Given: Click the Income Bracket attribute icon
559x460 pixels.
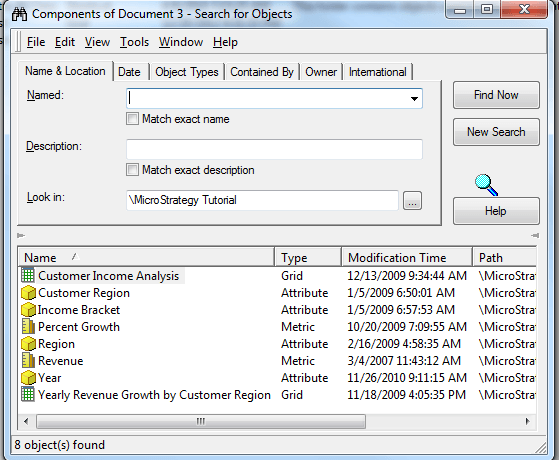Looking at the screenshot, I should point(28,310).
